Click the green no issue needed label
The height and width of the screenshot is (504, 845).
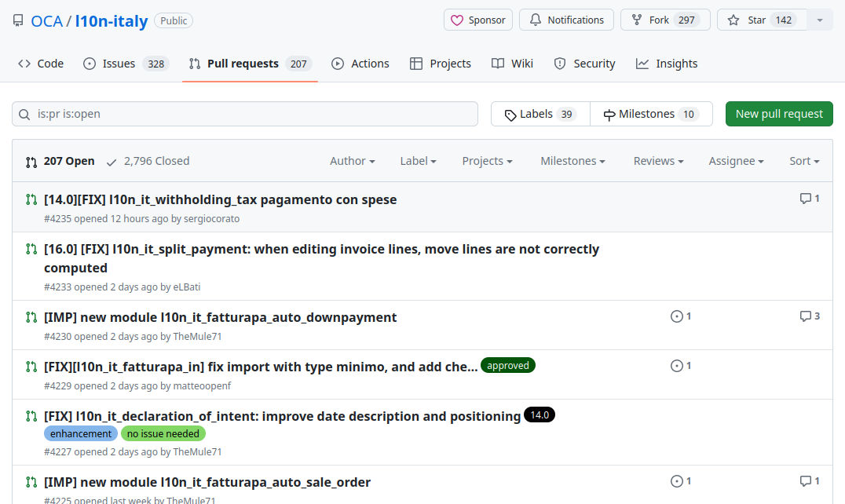point(163,433)
